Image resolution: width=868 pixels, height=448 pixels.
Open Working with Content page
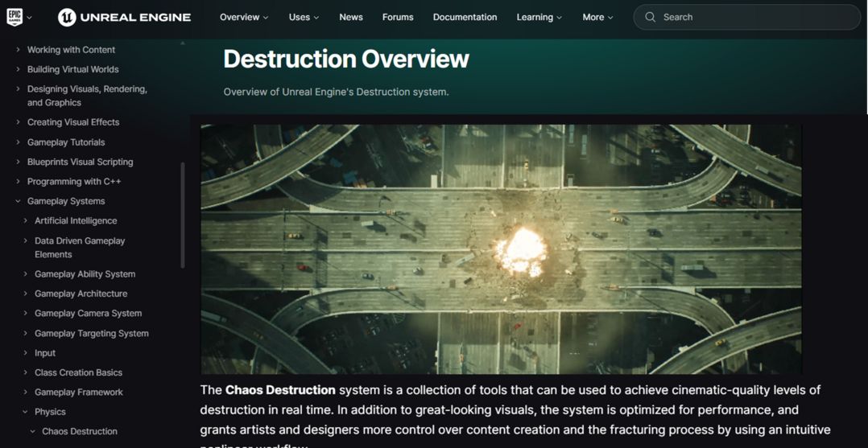click(71, 50)
